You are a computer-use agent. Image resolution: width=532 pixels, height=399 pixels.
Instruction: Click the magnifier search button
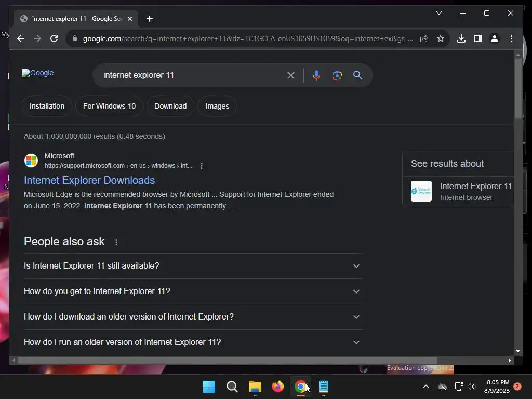tap(357, 75)
